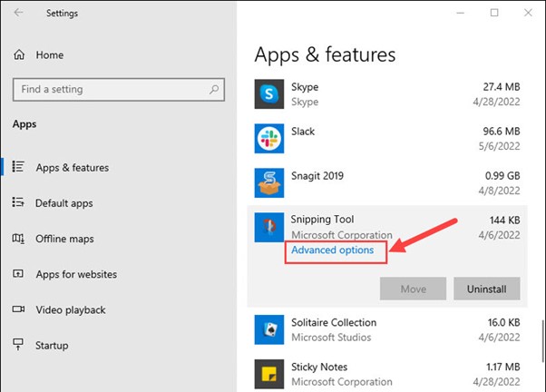Click the 16.0 KB size value

[503, 322]
